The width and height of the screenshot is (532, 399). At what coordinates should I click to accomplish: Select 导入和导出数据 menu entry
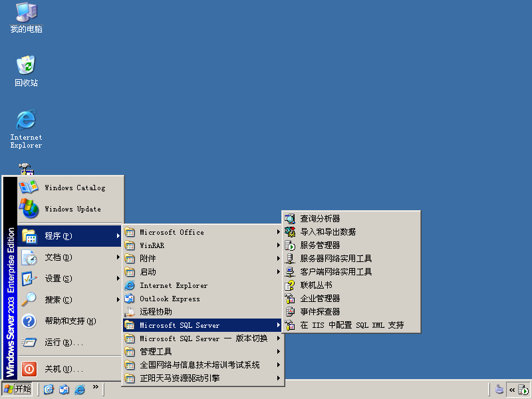(352, 232)
